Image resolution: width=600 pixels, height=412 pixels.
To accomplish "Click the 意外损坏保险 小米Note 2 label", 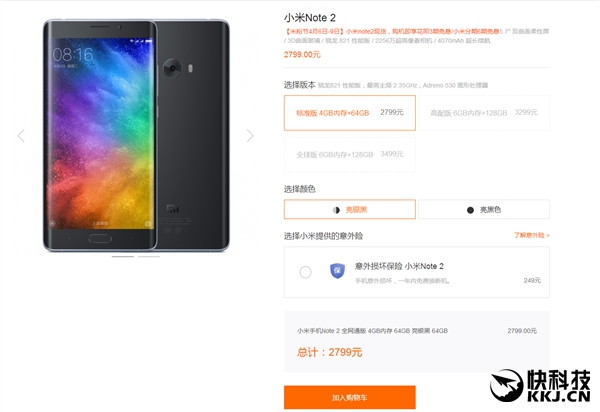I will (399, 266).
